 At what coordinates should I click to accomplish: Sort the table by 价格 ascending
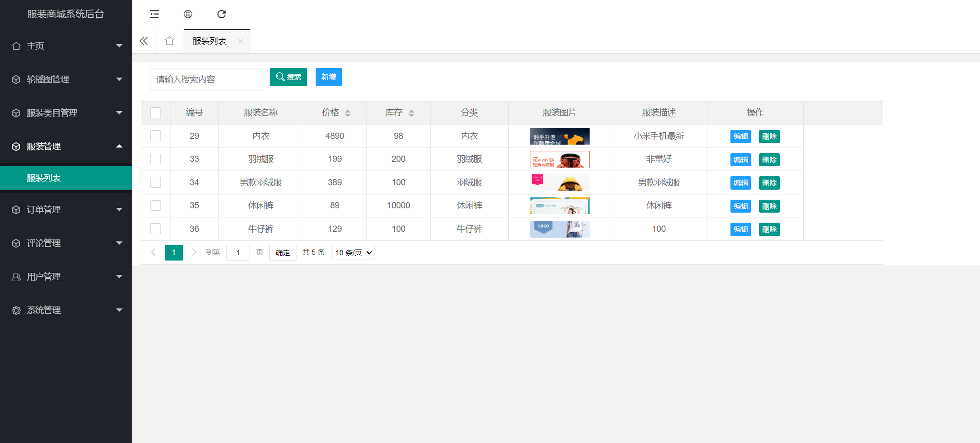pos(348,110)
